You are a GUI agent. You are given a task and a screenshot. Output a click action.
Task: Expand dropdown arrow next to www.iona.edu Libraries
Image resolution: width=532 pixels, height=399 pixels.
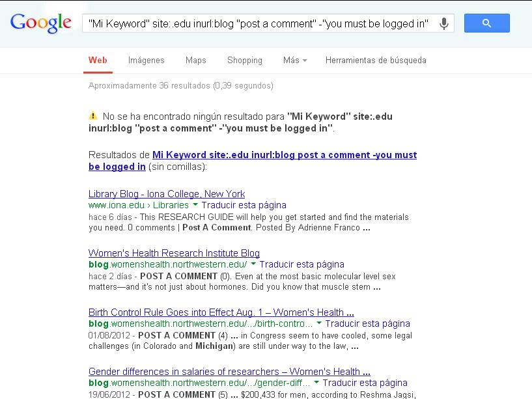tap(195, 204)
